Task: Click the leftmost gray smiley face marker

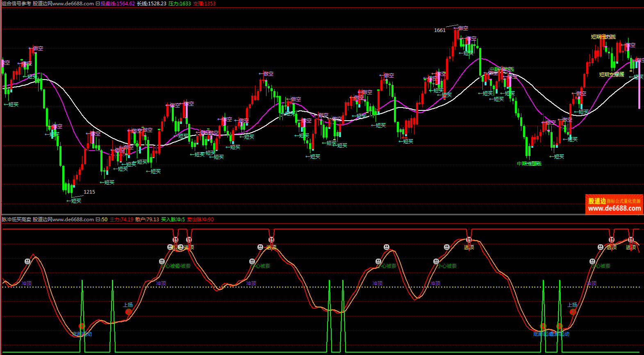Action: (x=27, y=261)
